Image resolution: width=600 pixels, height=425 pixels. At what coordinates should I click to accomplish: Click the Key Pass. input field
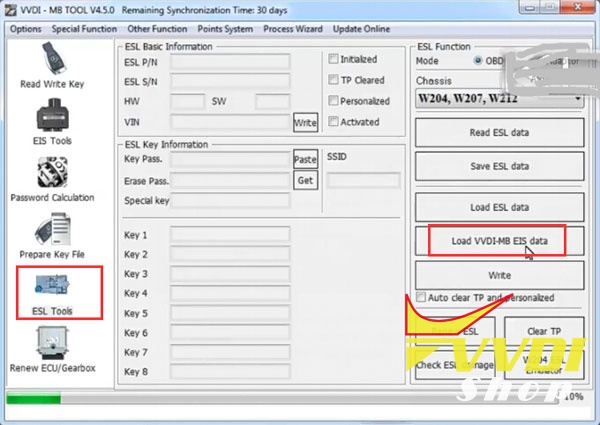(x=230, y=159)
